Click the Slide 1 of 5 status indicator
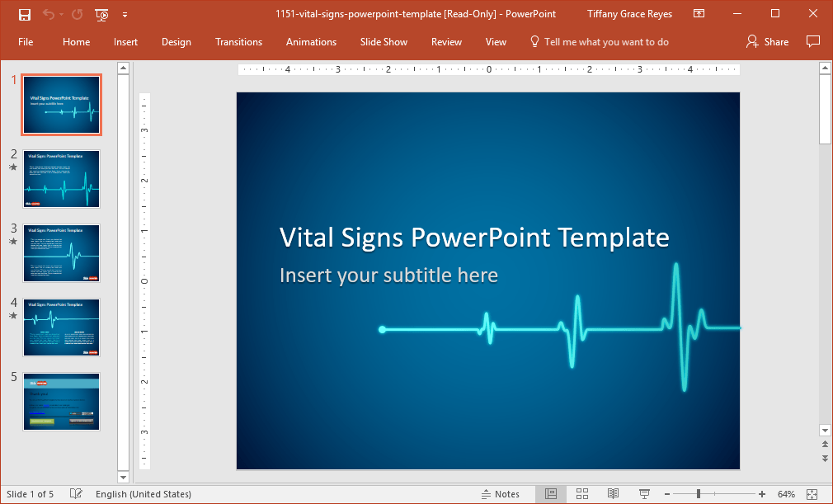833x504 pixels. [x=31, y=494]
